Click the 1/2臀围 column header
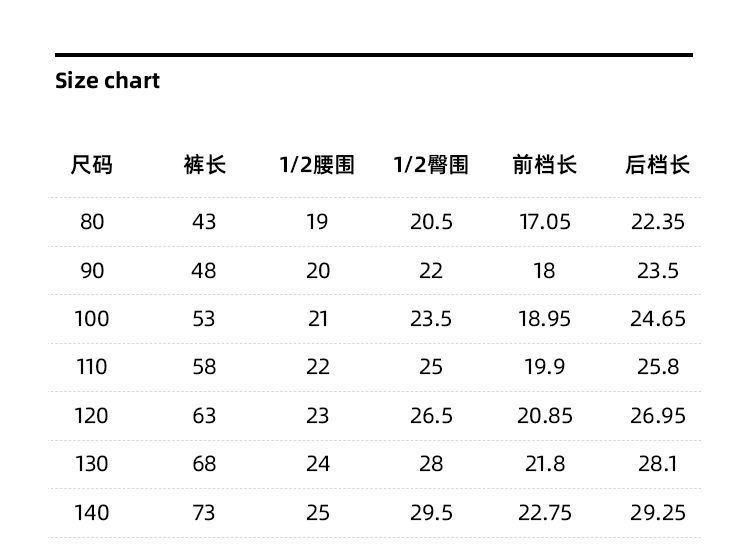 431,165
